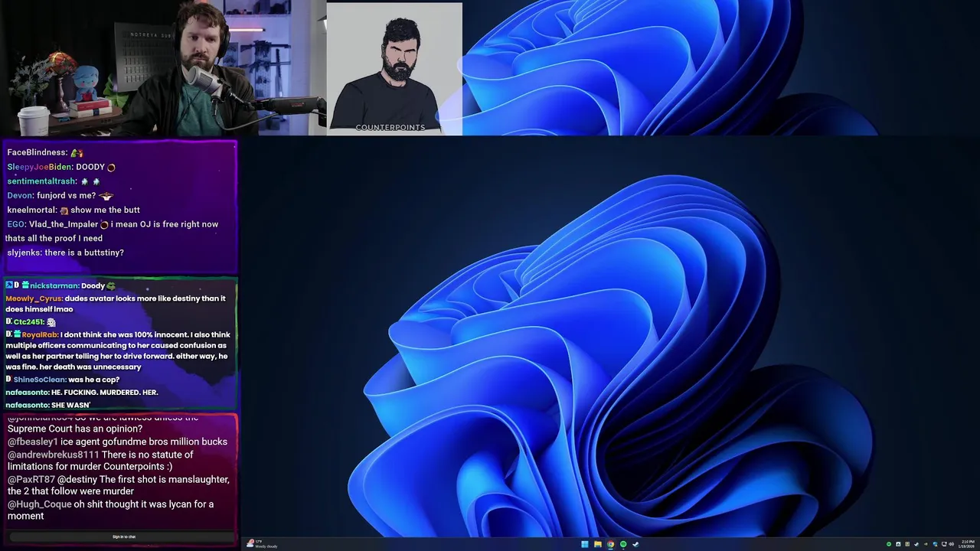The height and width of the screenshot is (551, 980).
Task: Click the @Hugh_Coque mention in YouTube chat
Action: pyautogui.click(x=40, y=504)
